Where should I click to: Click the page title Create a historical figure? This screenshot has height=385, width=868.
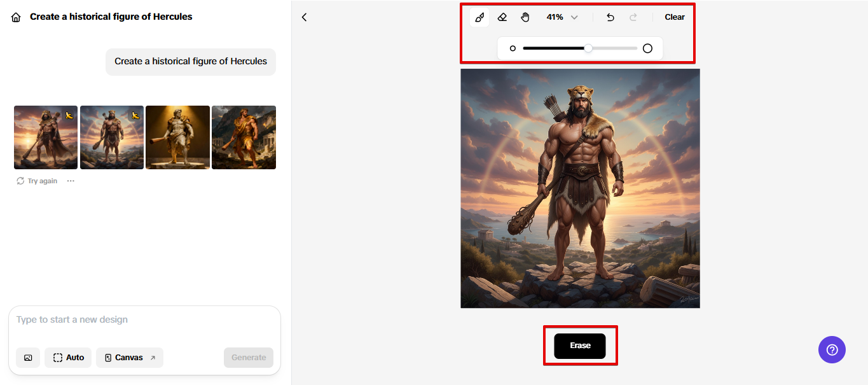point(111,17)
